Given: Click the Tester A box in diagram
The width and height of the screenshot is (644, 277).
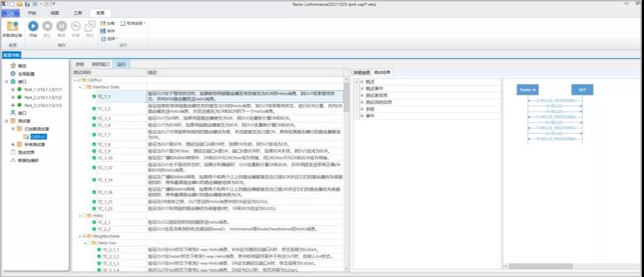Looking at the screenshot, I should [527, 89].
